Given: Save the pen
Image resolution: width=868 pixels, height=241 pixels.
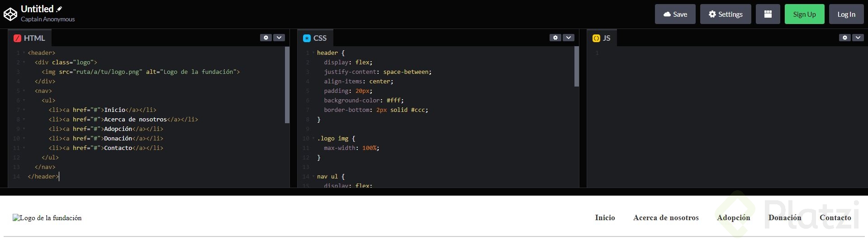Looking at the screenshot, I should point(675,14).
